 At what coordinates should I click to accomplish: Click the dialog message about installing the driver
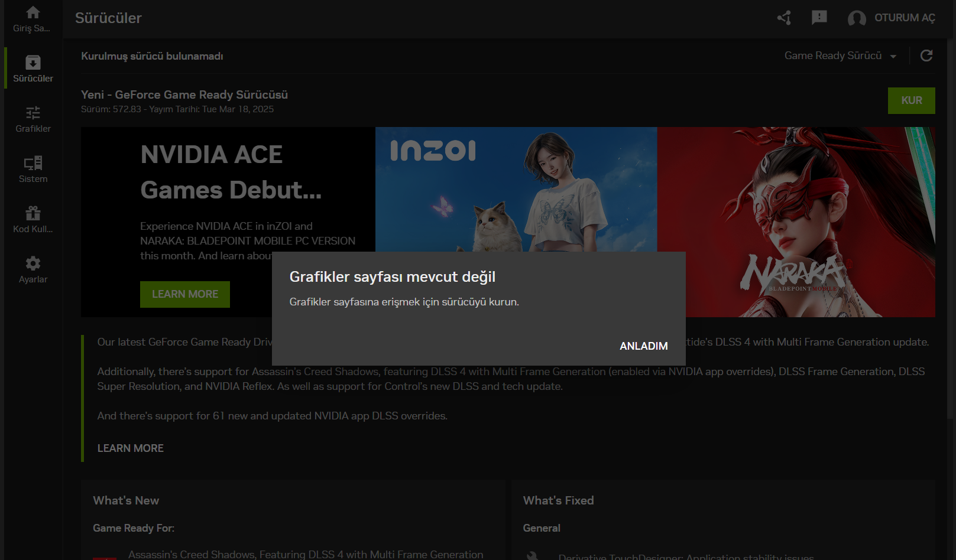click(404, 302)
